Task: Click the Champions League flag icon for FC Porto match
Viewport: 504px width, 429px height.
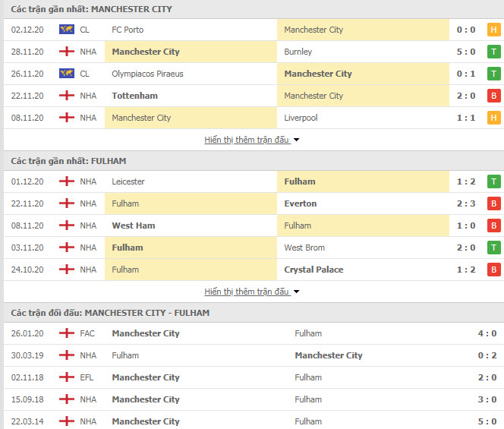Action: click(67, 30)
